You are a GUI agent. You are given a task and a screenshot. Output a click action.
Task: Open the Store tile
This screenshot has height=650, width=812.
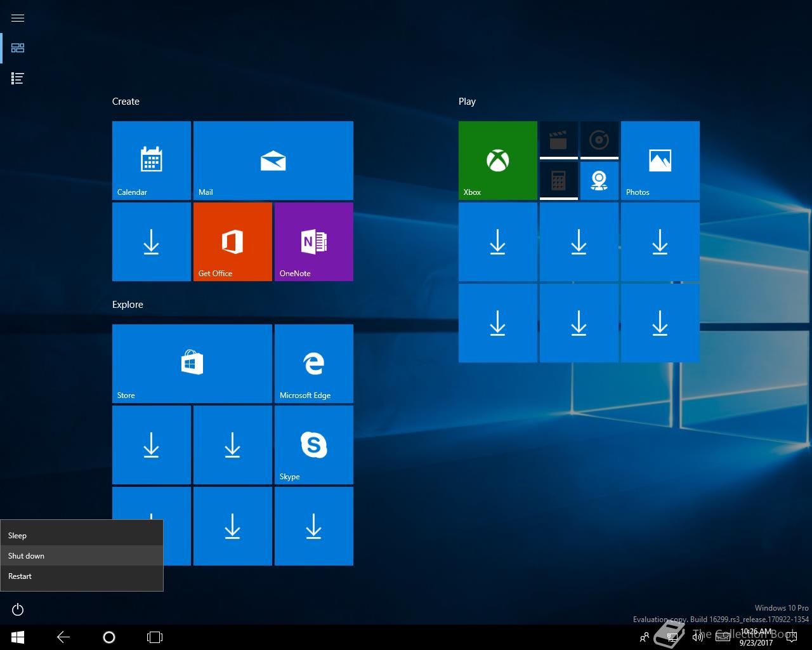[192, 364]
